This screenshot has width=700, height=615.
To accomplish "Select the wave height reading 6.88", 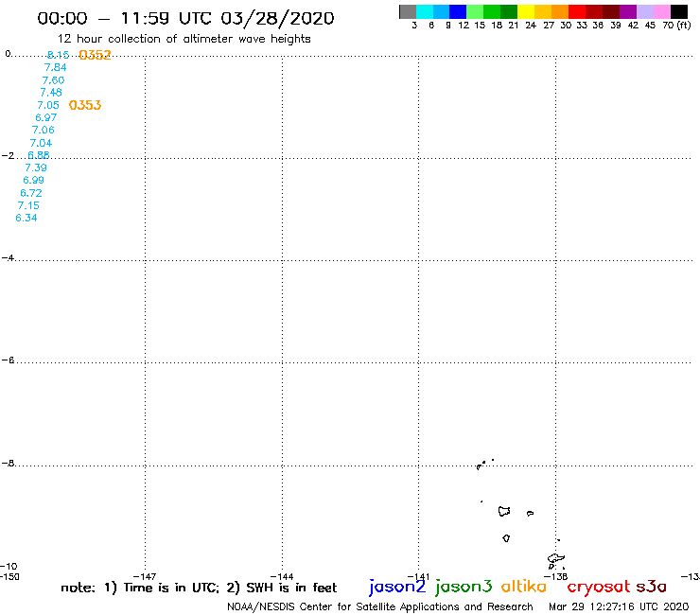I will pyautogui.click(x=39, y=155).
